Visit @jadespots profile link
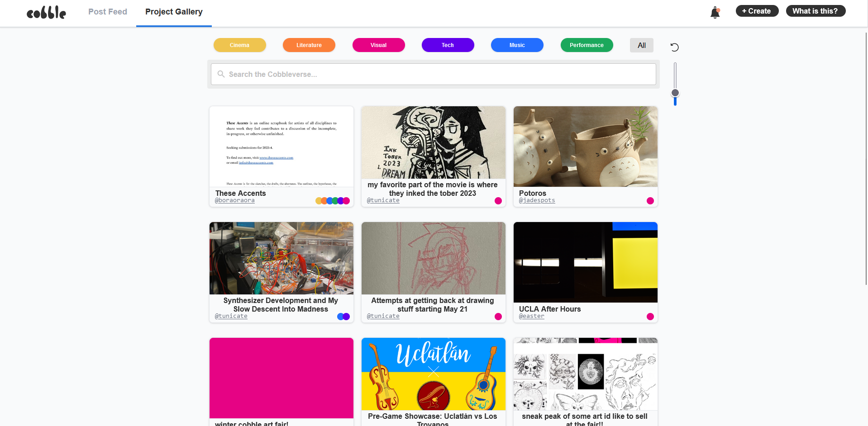The width and height of the screenshot is (868, 426). tap(537, 200)
